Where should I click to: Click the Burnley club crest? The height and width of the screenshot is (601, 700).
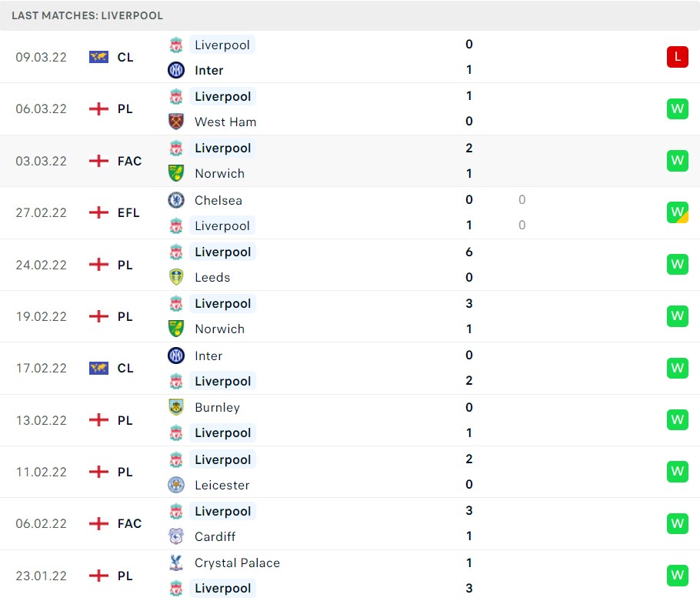pos(176,407)
